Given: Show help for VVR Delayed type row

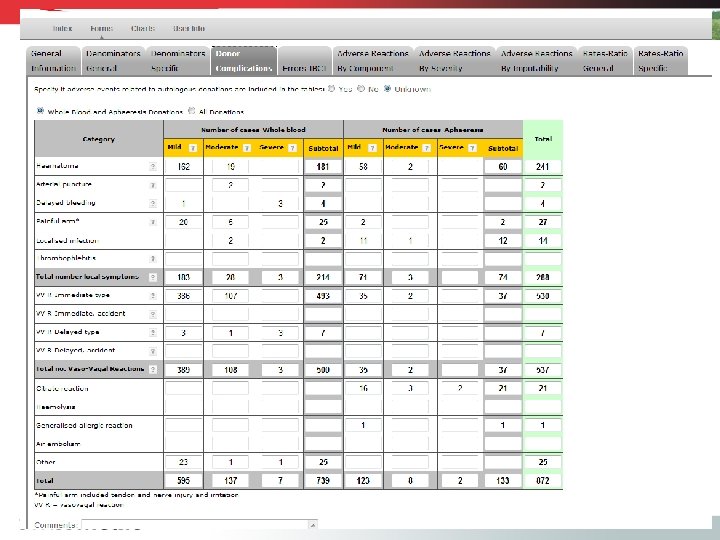Looking at the screenshot, I should click(153, 332).
